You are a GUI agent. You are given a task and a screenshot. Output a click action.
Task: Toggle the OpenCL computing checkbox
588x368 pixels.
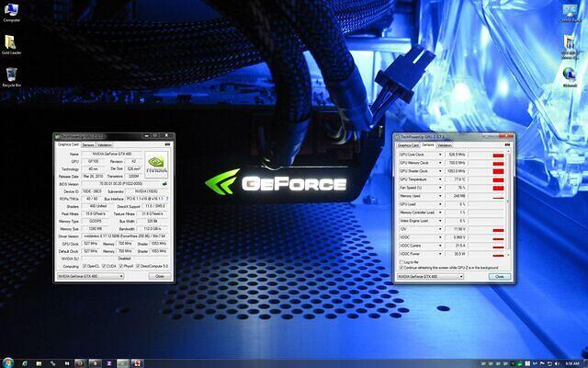click(x=83, y=266)
